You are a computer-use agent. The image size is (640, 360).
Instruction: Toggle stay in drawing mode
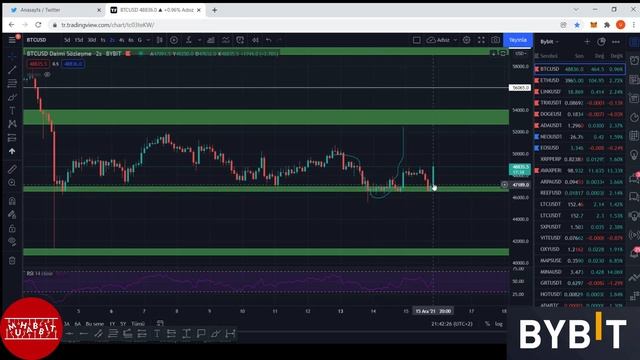point(12,215)
